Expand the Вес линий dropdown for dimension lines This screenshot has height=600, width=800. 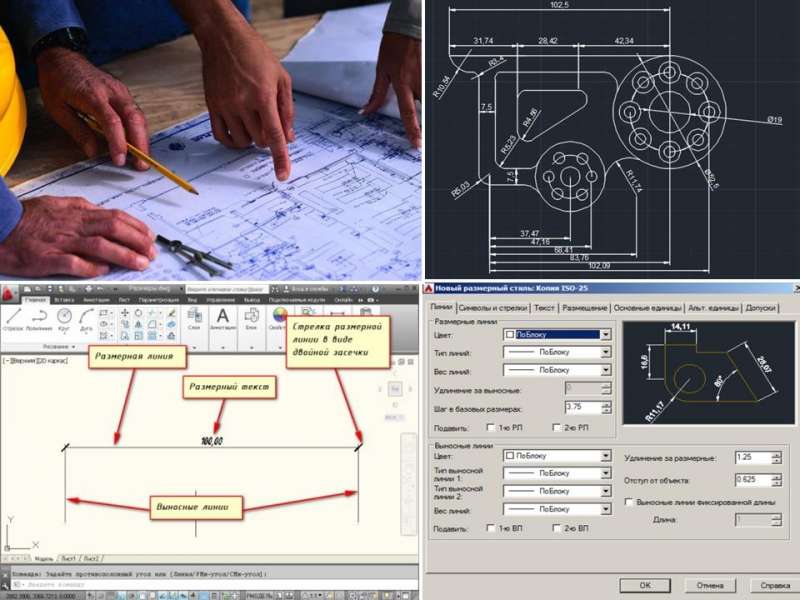[x=605, y=370]
